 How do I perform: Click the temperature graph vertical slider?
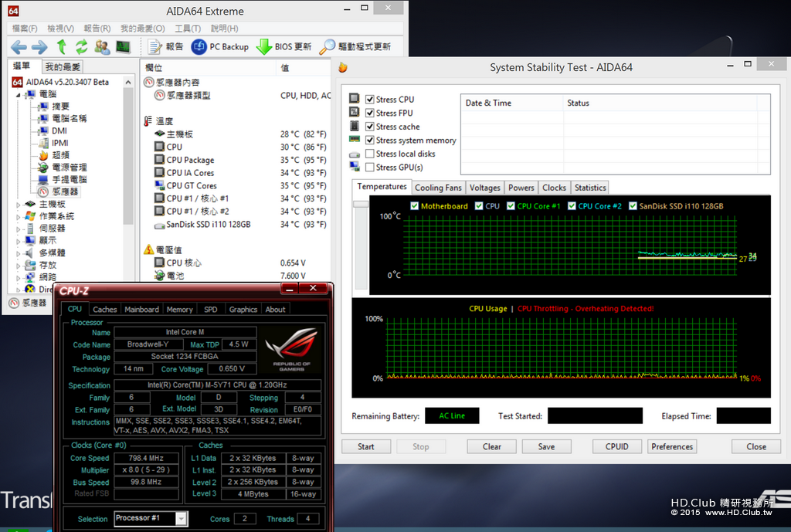point(361,204)
